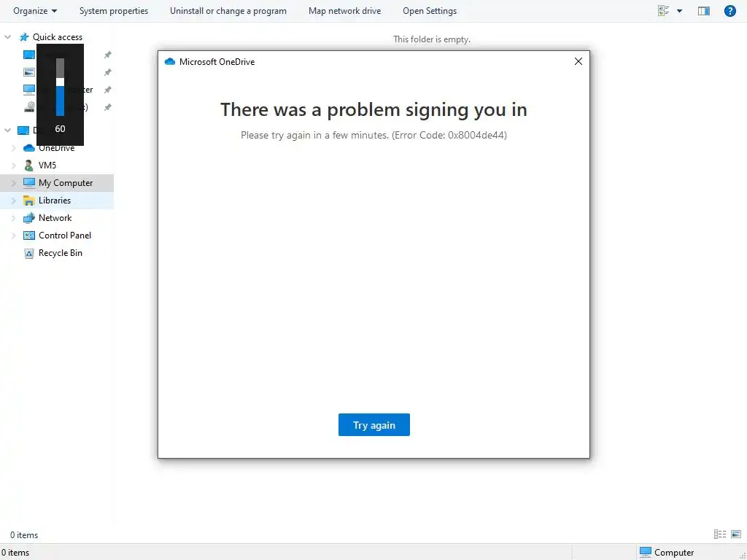
Task: Click the '0 items' count above the status bar
Action: tap(24, 534)
